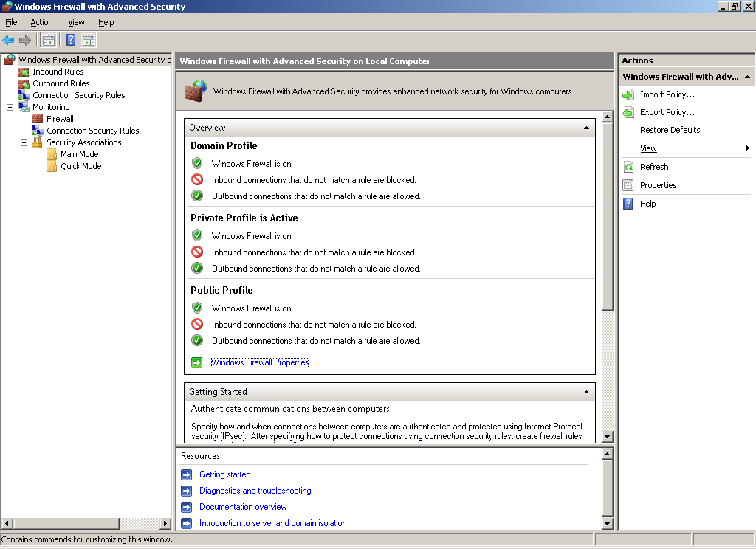
Task: Click the Help icon in Actions pane
Action: [x=628, y=204]
